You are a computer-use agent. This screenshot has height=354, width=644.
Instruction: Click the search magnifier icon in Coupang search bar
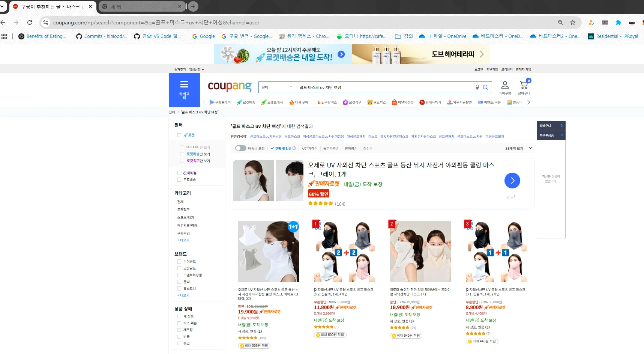[485, 87]
